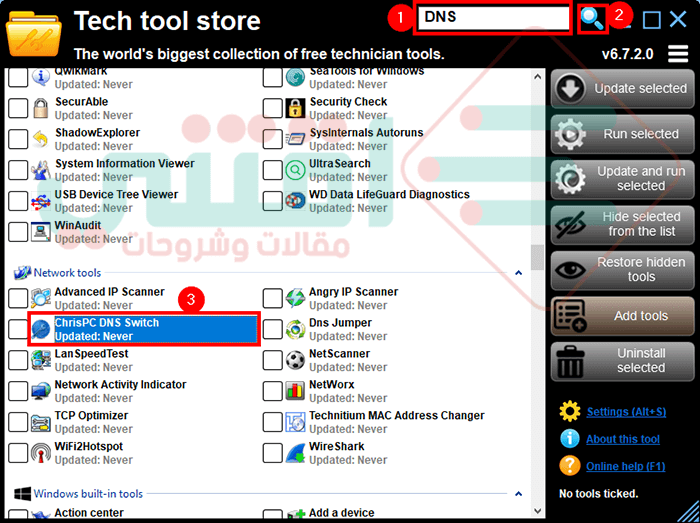700x523 pixels.
Task: Click the WiFi2Hotspot antenna icon
Action: (x=41, y=453)
